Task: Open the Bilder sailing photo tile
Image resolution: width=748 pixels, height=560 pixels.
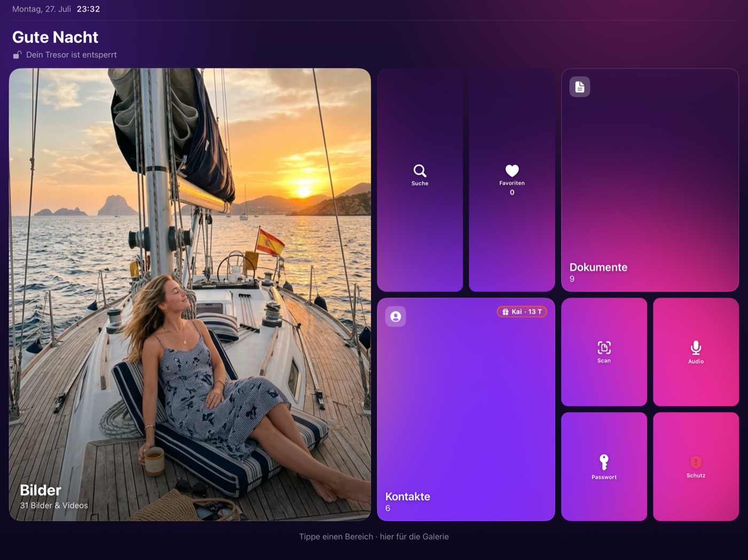Action: [190, 294]
